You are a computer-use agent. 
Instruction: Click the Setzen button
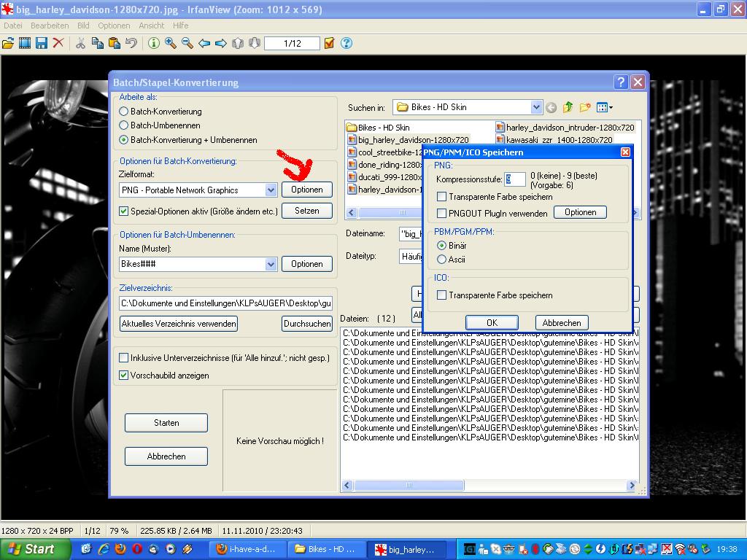click(307, 211)
